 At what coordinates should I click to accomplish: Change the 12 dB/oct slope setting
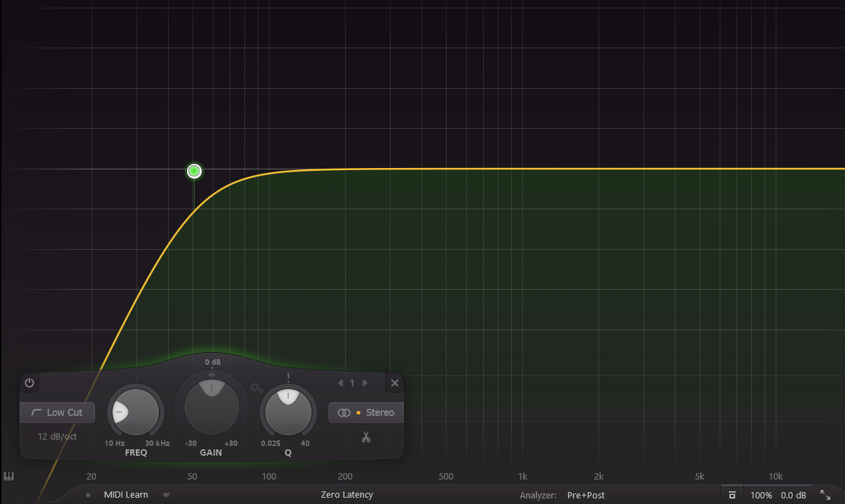click(x=57, y=436)
